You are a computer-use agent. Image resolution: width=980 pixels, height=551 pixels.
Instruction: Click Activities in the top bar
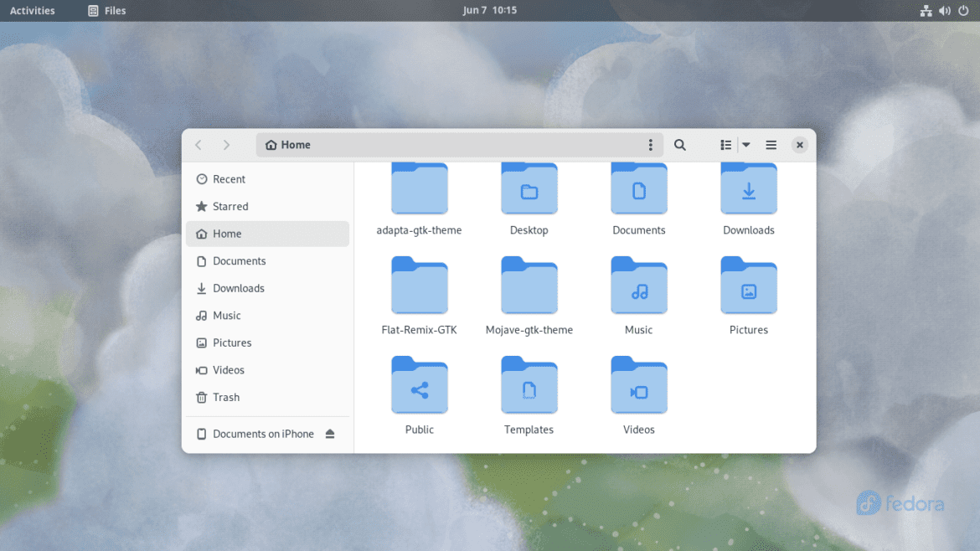(33, 10)
